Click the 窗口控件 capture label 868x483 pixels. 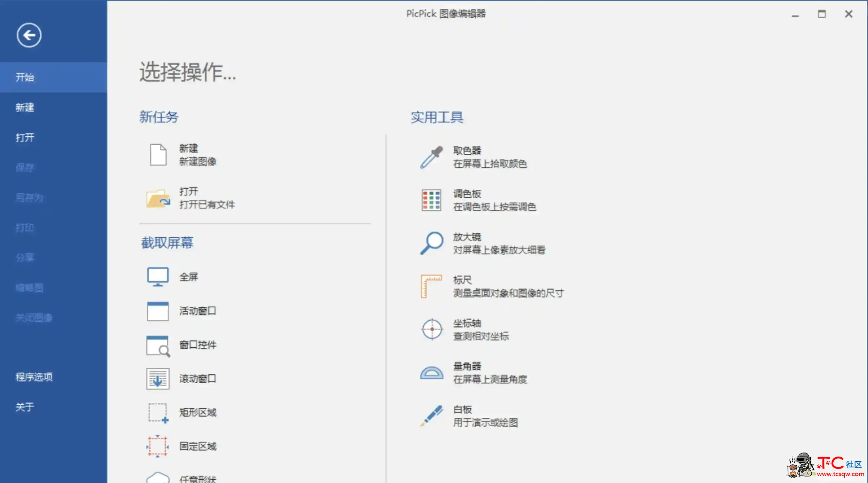point(198,345)
